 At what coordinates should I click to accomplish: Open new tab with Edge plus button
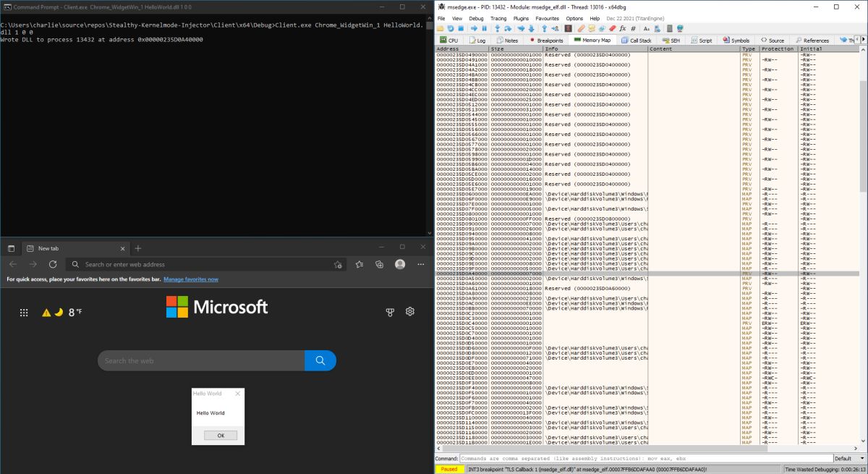click(x=138, y=248)
